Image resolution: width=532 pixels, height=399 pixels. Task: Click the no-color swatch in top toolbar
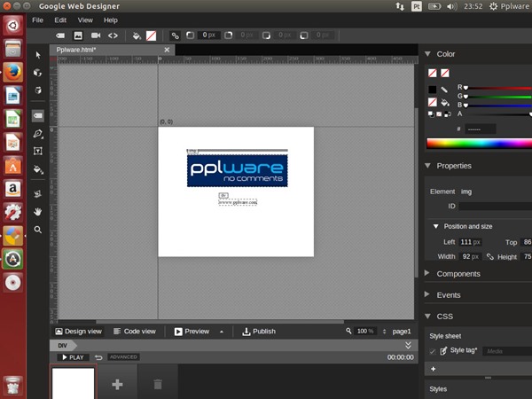coord(151,35)
